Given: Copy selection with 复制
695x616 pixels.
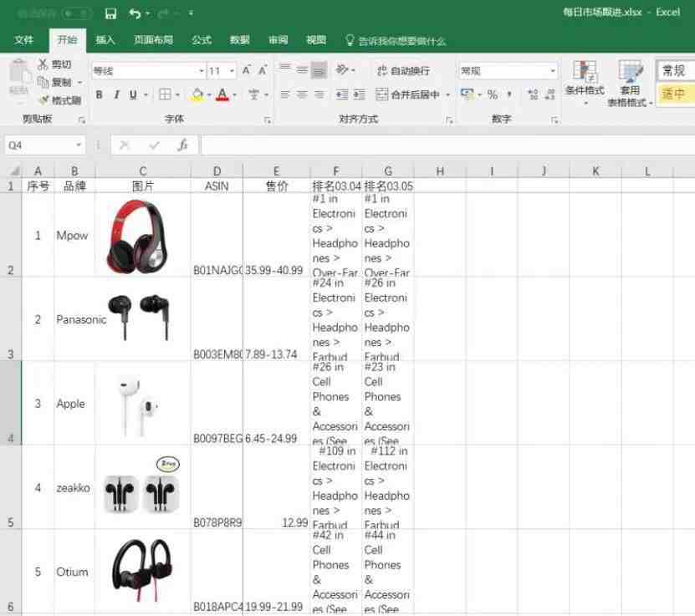Looking at the screenshot, I should [56, 83].
